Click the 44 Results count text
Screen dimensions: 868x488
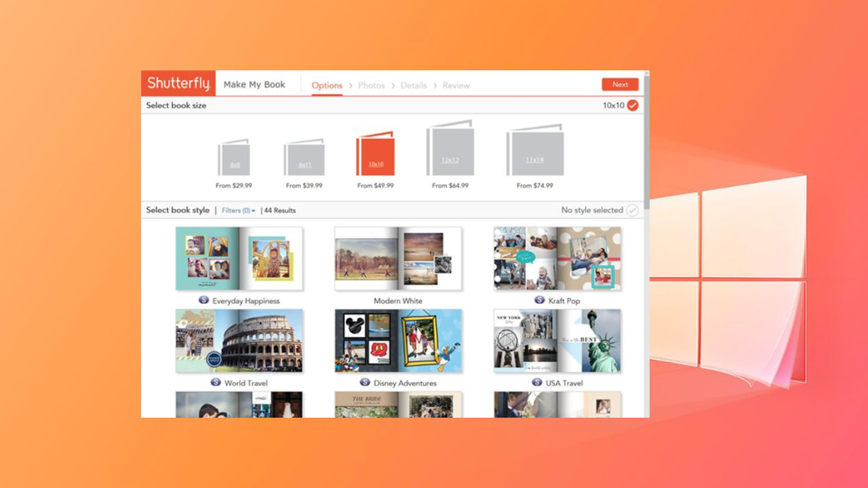click(280, 211)
